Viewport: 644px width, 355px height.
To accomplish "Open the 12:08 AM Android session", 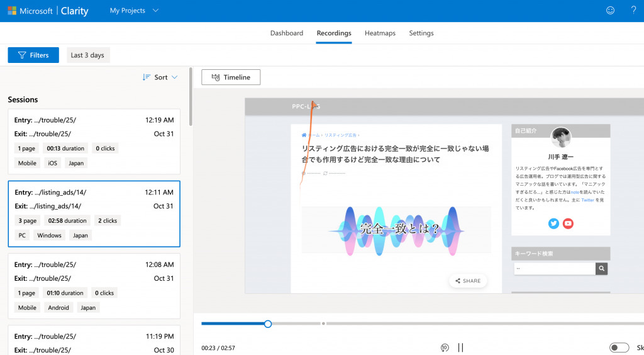I will [94, 286].
